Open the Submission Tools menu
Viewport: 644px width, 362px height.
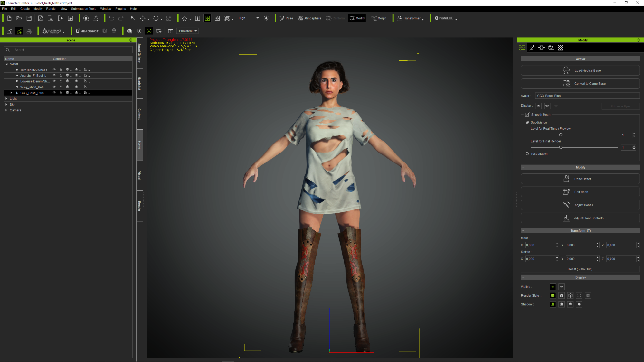pos(83,9)
